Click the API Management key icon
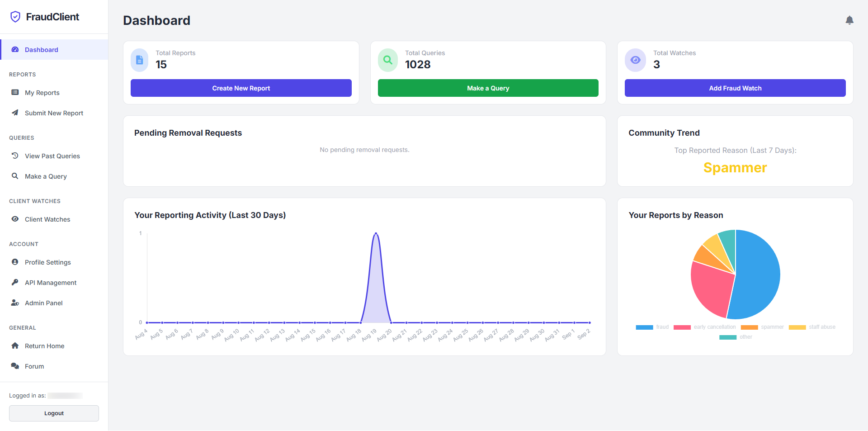 15,282
